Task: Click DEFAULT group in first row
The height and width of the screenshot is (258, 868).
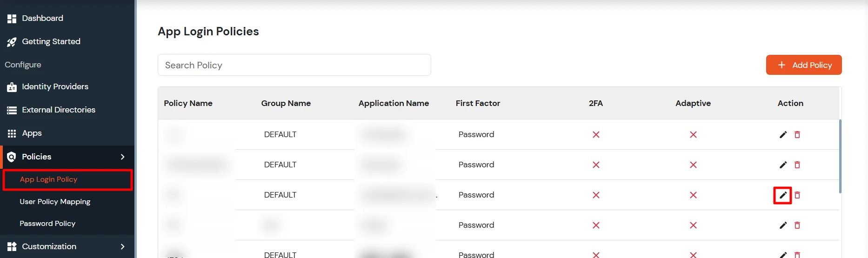Action: click(280, 134)
